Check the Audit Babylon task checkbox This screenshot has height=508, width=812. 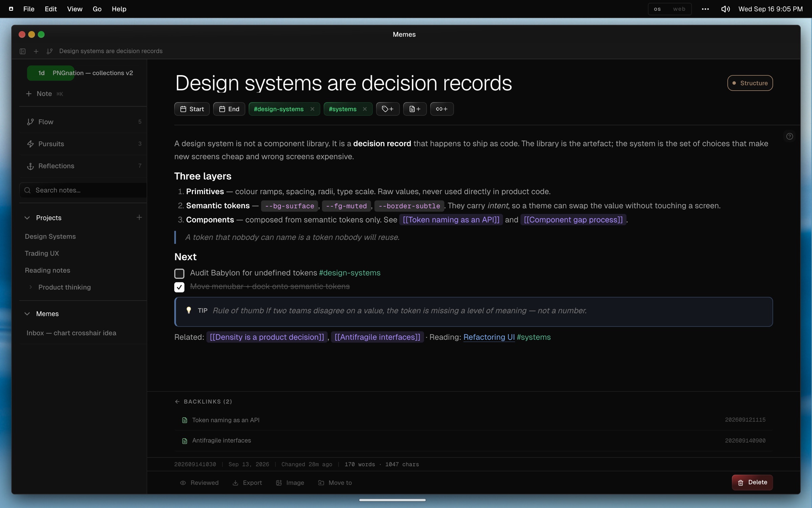(179, 273)
